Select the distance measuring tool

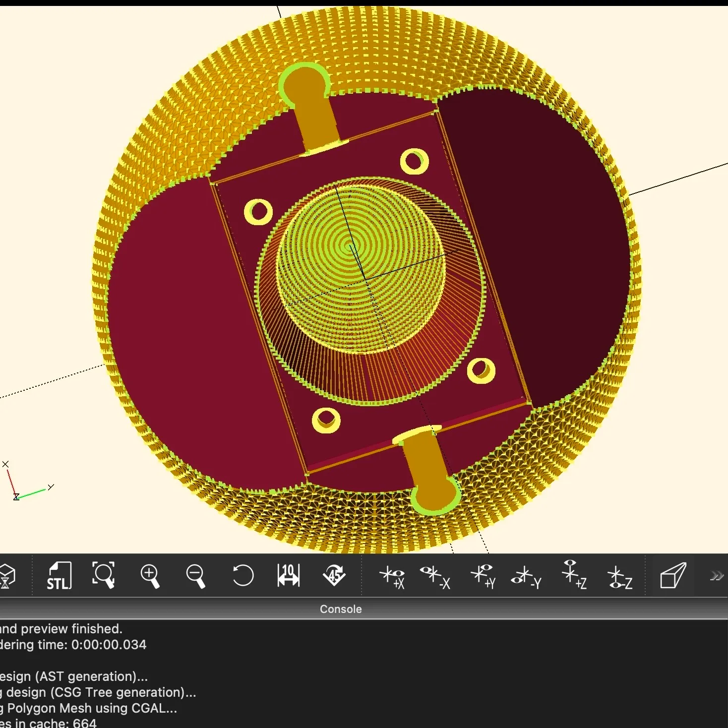[288, 576]
